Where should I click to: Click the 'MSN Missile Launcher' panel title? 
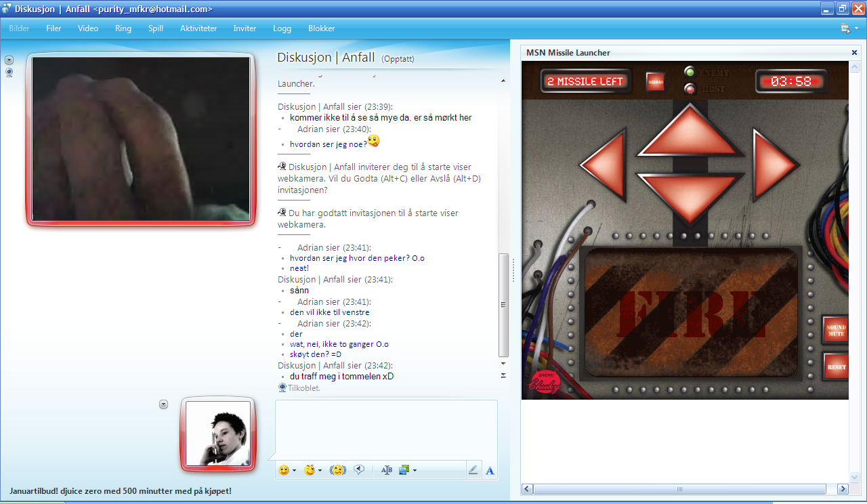point(568,53)
